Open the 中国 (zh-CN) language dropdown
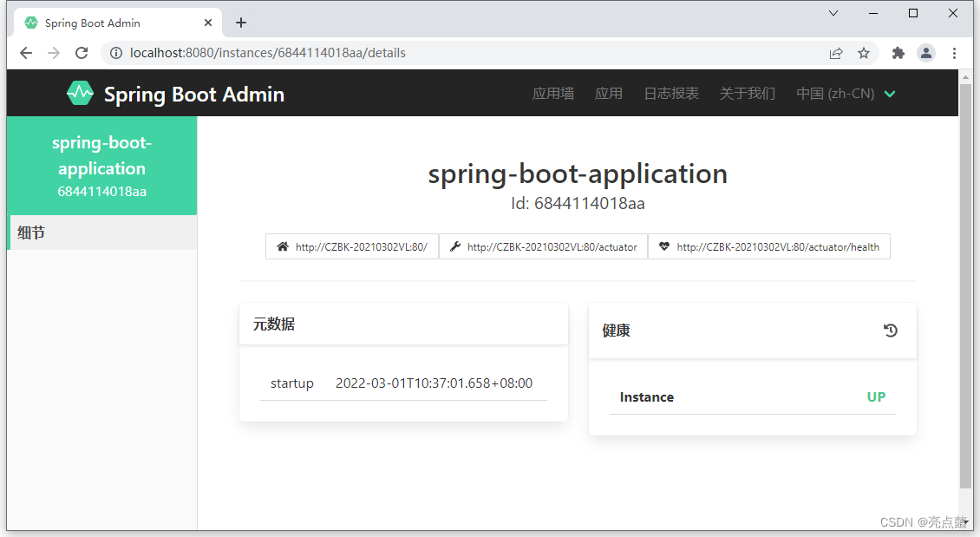980x537 pixels. point(846,93)
